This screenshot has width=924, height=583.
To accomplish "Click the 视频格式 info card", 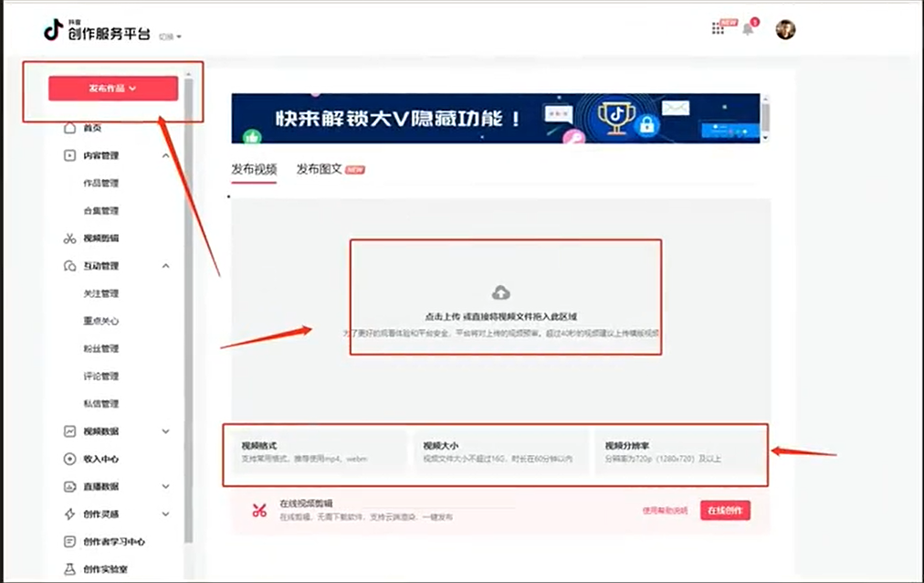I will (319, 452).
